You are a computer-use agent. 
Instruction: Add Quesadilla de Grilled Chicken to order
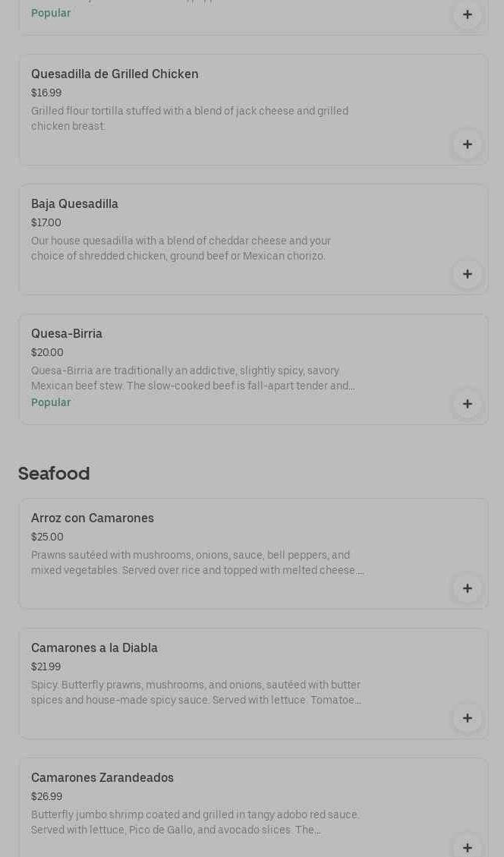467,144
